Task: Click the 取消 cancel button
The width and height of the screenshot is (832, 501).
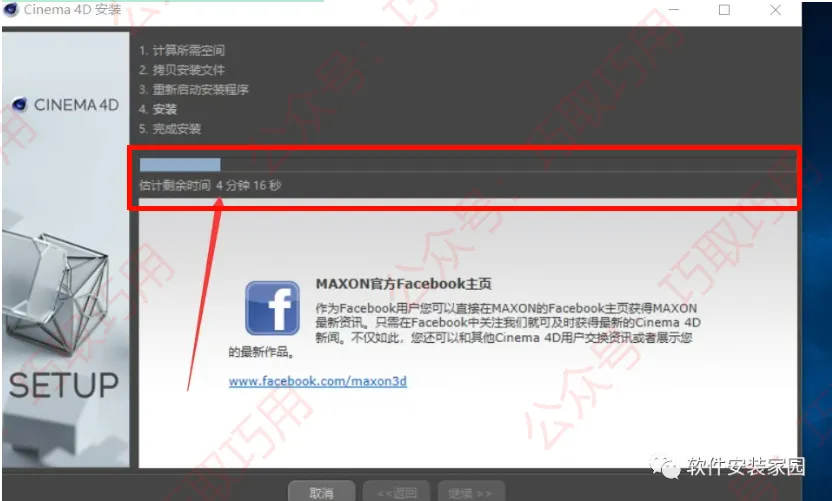Action: pos(322,491)
